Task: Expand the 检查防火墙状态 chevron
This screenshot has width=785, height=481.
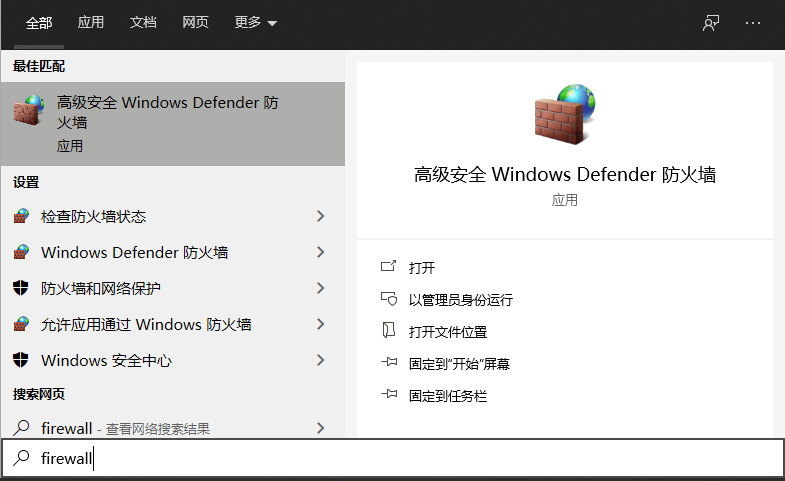Action: click(x=321, y=216)
